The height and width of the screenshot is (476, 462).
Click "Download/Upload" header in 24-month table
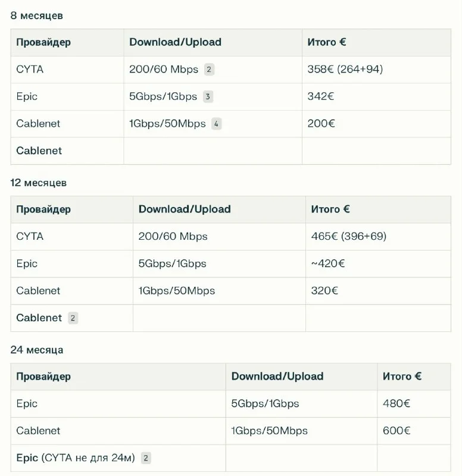point(277,377)
